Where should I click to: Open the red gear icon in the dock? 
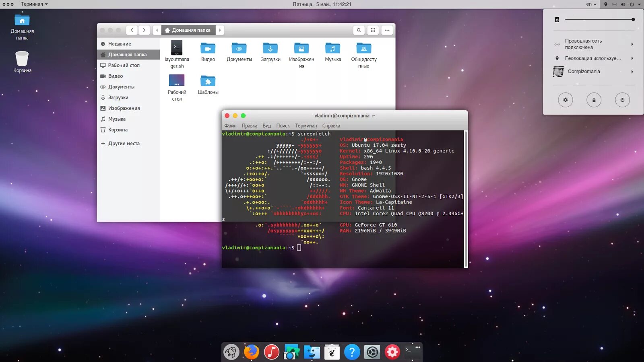tap(392, 352)
